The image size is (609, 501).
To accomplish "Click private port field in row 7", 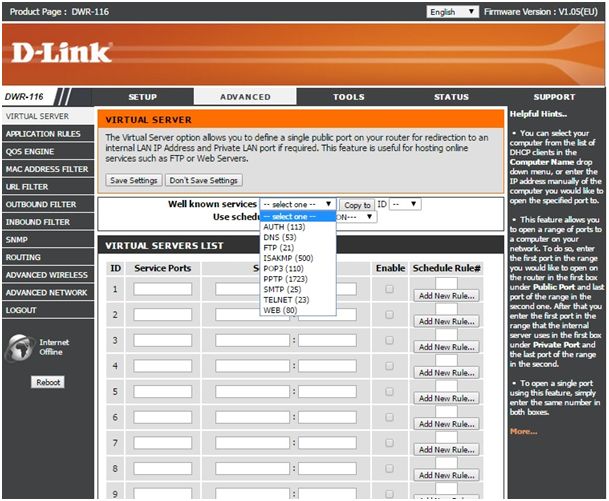I will coord(327,443).
